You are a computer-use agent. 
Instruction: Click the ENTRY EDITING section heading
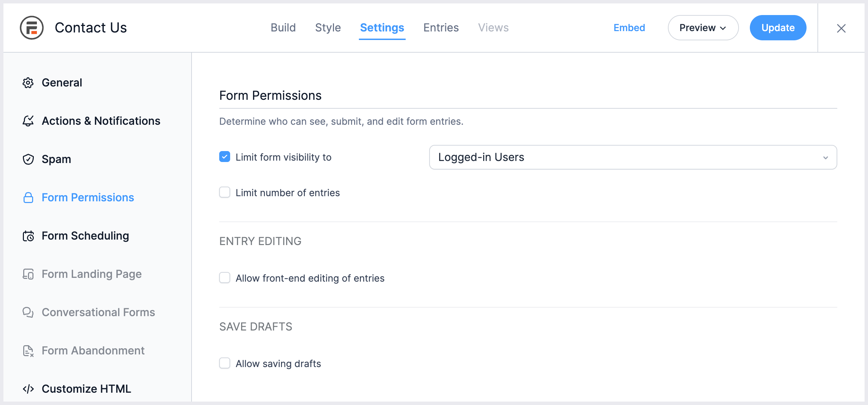(260, 241)
